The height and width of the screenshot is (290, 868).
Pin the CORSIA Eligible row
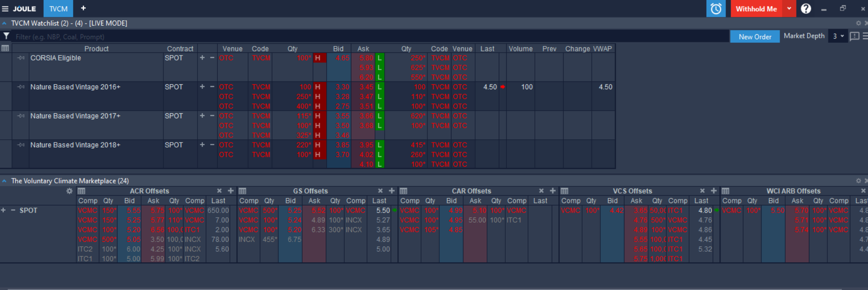21,58
